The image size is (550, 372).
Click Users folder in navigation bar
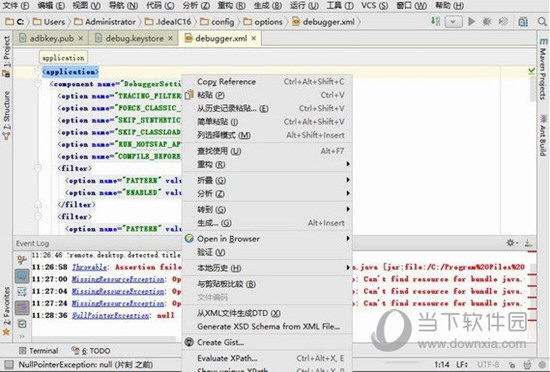point(49,22)
